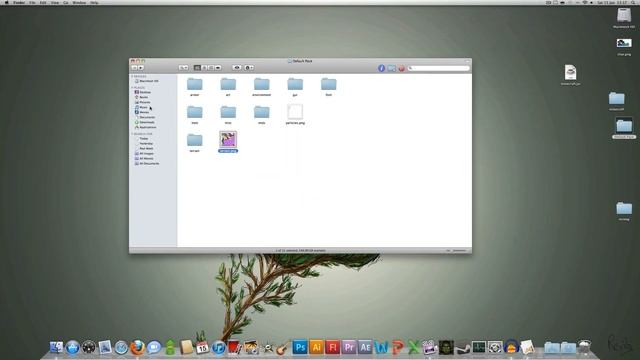
Task: Switch to Cover Flow view in toolbar
Action: pos(218,68)
